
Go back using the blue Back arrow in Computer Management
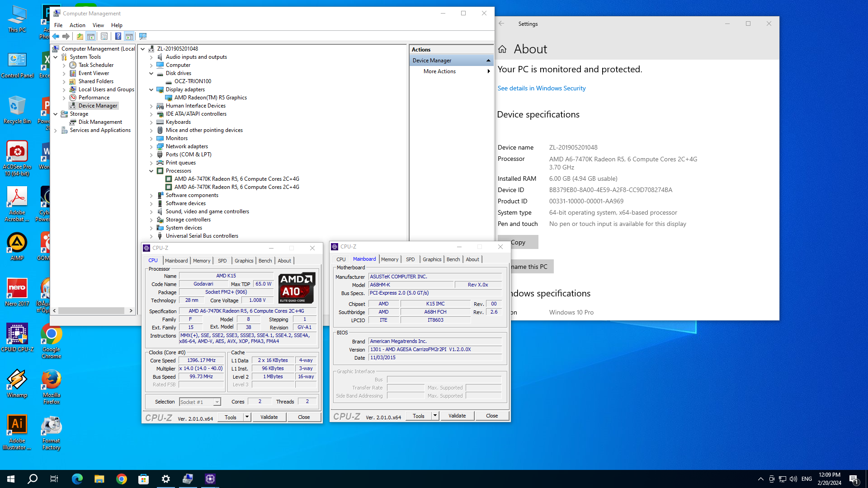56,36
